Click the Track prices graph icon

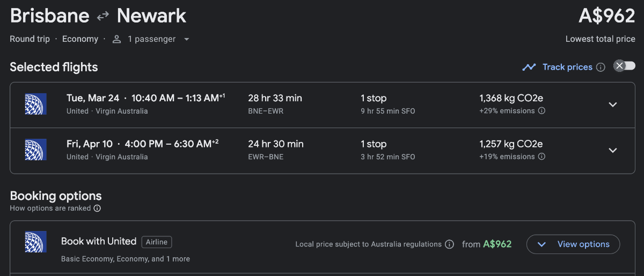click(530, 68)
